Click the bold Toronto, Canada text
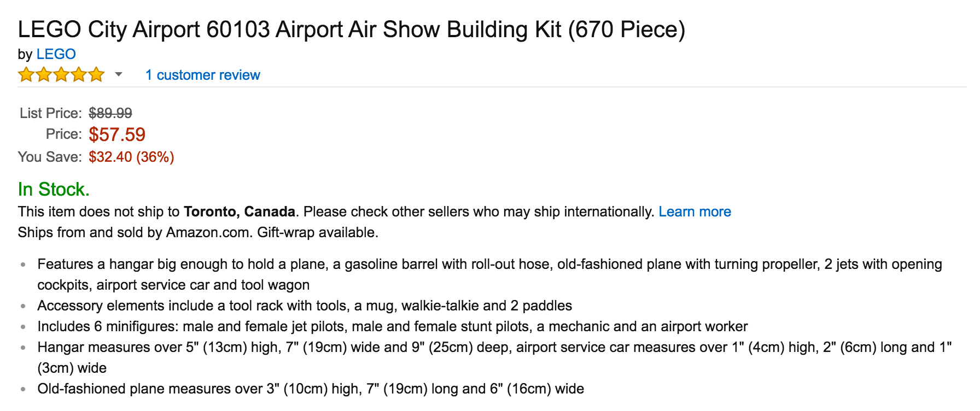The image size is (980, 411). (240, 212)
